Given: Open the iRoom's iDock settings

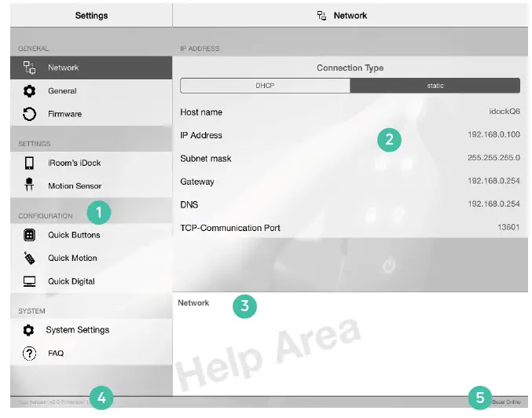Looking at the screenshot, I should (91, 163).
